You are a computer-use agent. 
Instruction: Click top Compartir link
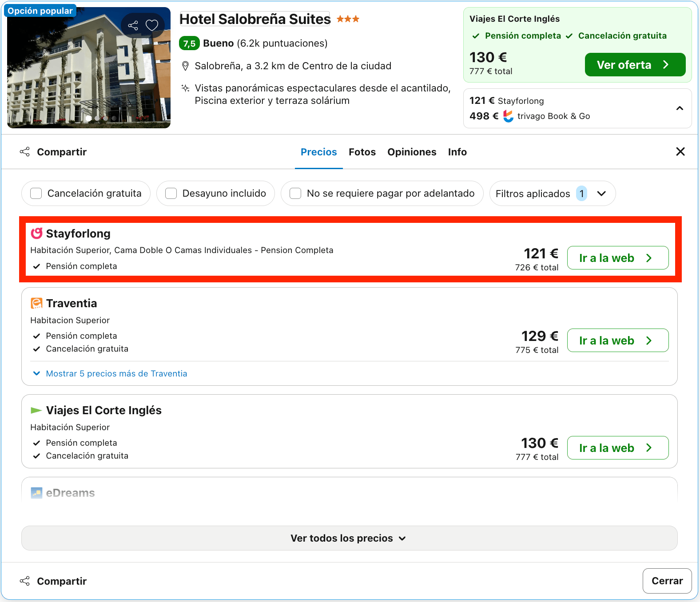pyautogui.click(x=62, y=152)
